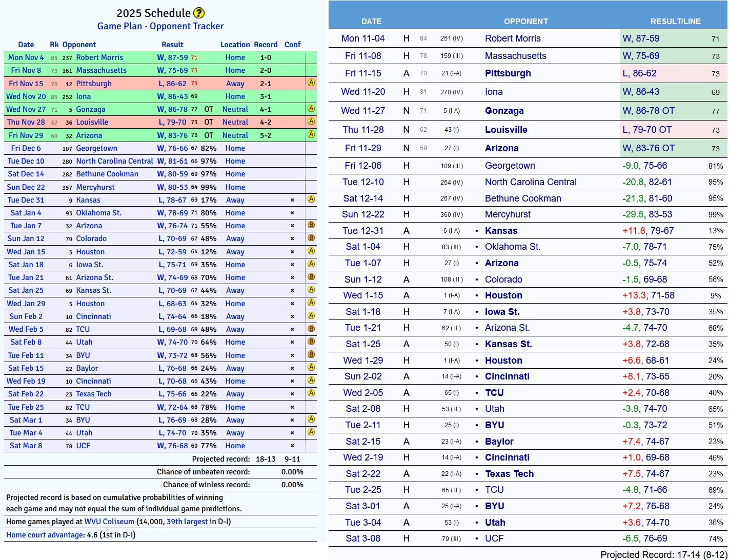Viewport: 729px width, 560px height.
Task: Click the -29.5, 83-53 Mercyhurst line
Action: tap(648, 214)
